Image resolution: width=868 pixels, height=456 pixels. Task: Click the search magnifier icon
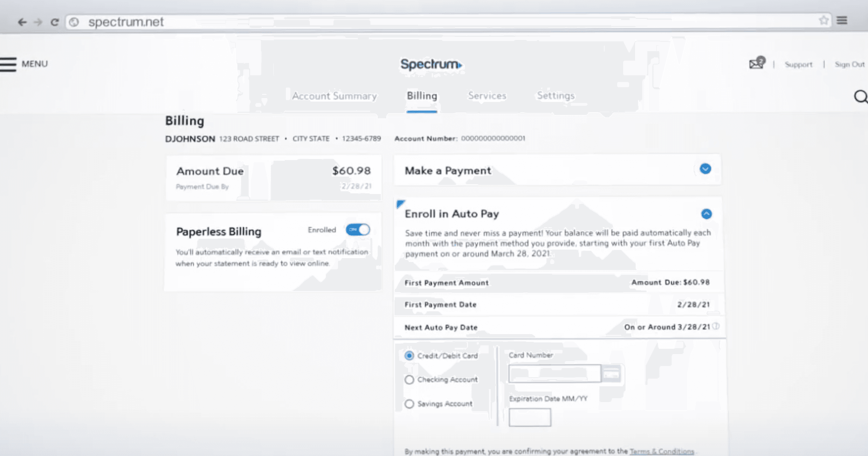coord(860,97)
